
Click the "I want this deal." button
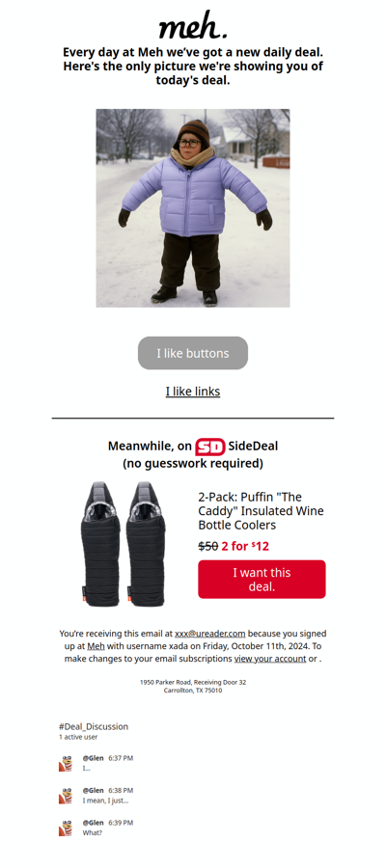pos(262,580)
